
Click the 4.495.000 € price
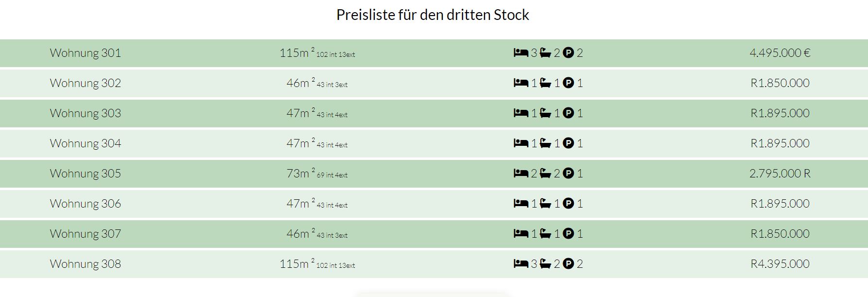coord(780,52)
